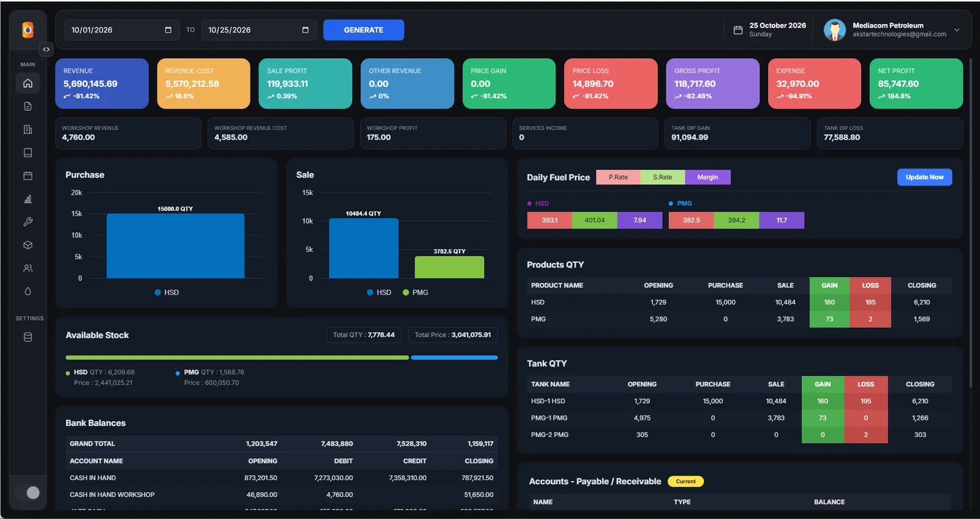The image size is (980, 519).
Task: Click the orange app logo
Action: [x=28, y=29]
